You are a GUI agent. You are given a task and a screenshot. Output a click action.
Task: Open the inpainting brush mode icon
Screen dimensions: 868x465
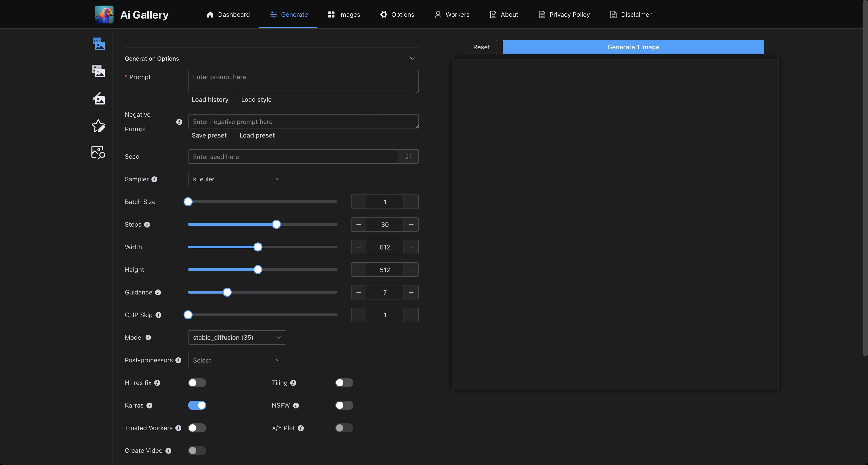pyautogui.click(x=98, y=98)
